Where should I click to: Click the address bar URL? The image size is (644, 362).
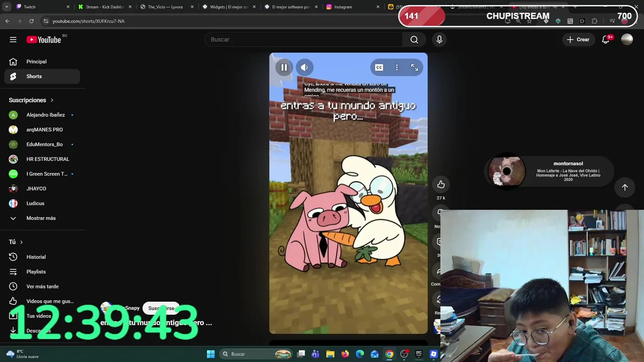pos(89,21)
